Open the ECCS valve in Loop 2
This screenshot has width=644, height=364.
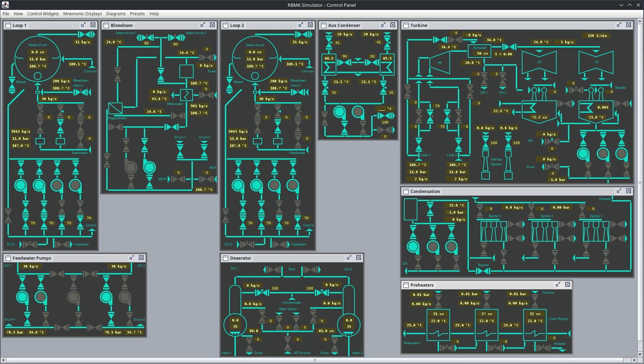click(x=246, y=244)
